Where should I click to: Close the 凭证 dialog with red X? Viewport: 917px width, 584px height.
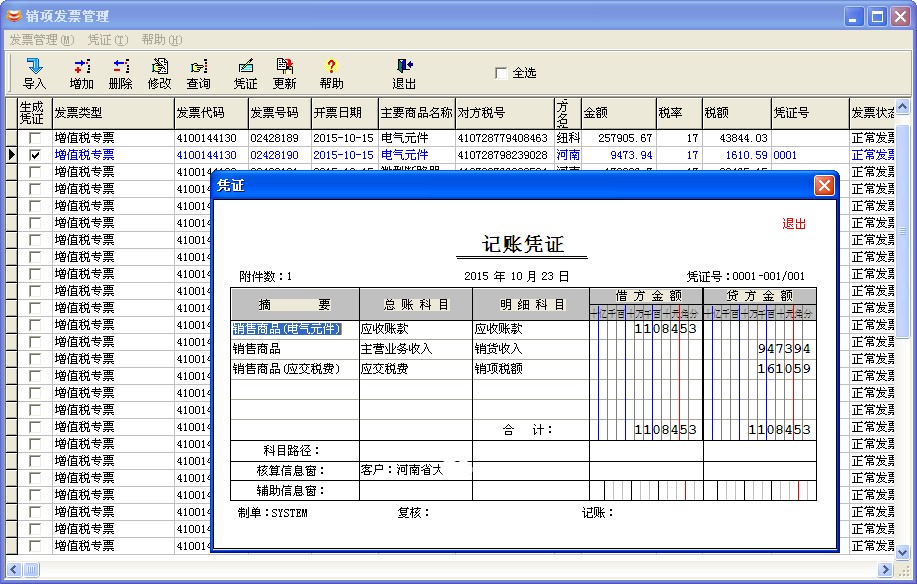tap(824, 186)
